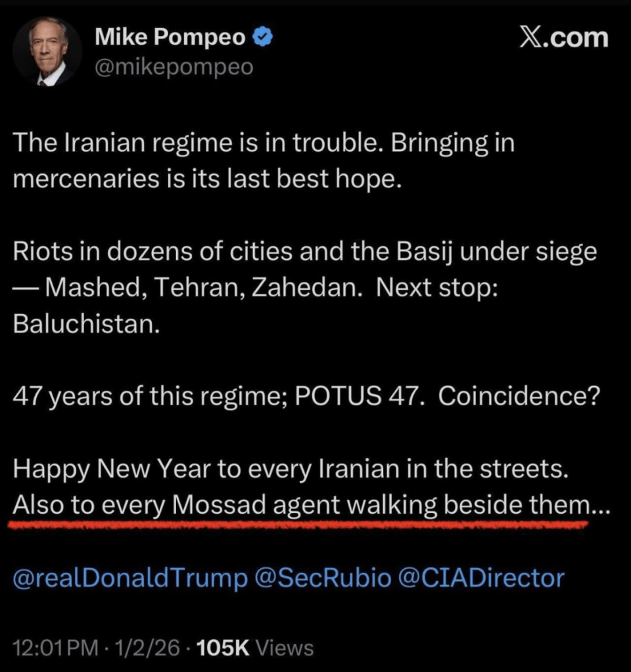631x672 pixels.
Task: Click the @mikepompeo handle
Action: [x=174, y=68]
